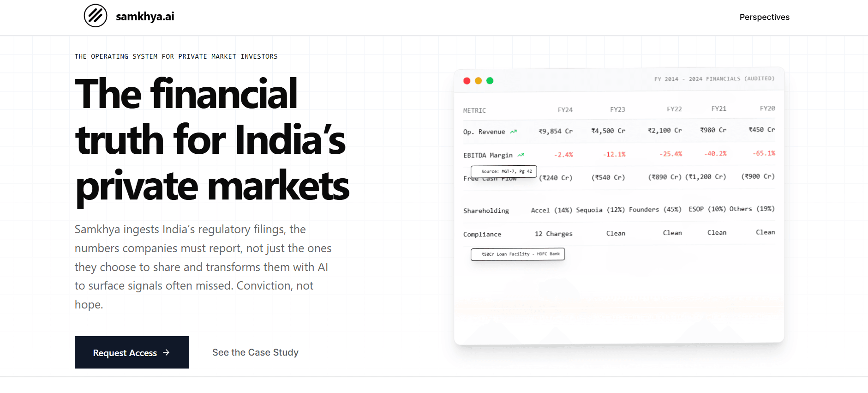Click the -65.1% EBITDA margin value
The image size is (868, 393).
(764, 153)
